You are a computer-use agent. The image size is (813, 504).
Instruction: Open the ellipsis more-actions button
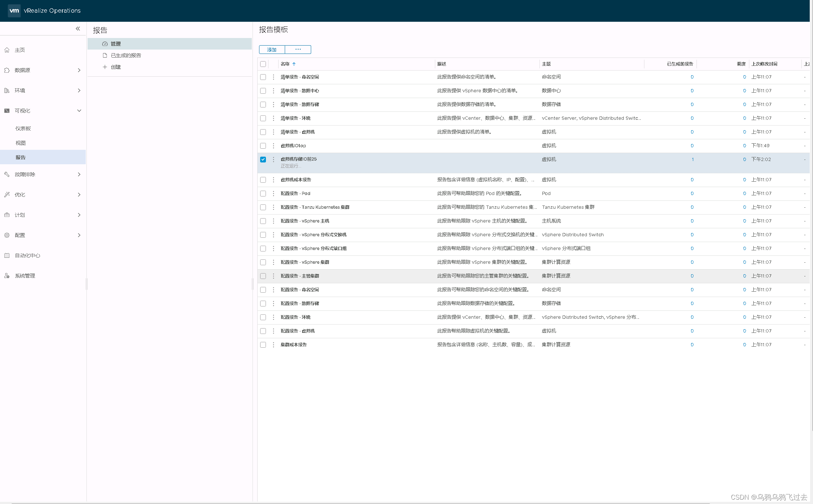coord(298,50)
